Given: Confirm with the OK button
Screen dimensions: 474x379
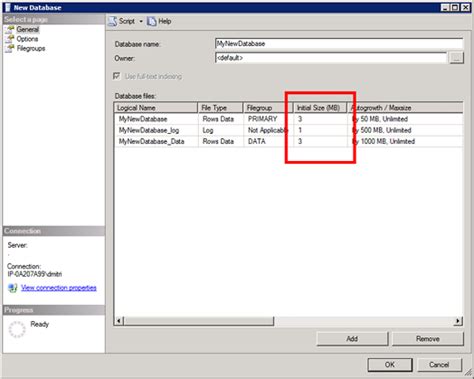Looking at the screenshot, I should pyautogui.click(x=390, y=365).
